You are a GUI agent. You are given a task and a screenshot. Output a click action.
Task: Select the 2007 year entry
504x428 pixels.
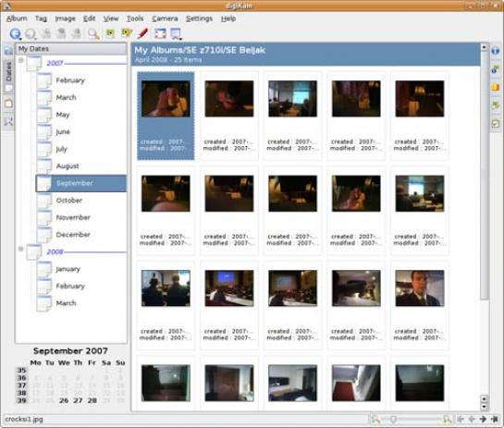click(x=55, y=63)
